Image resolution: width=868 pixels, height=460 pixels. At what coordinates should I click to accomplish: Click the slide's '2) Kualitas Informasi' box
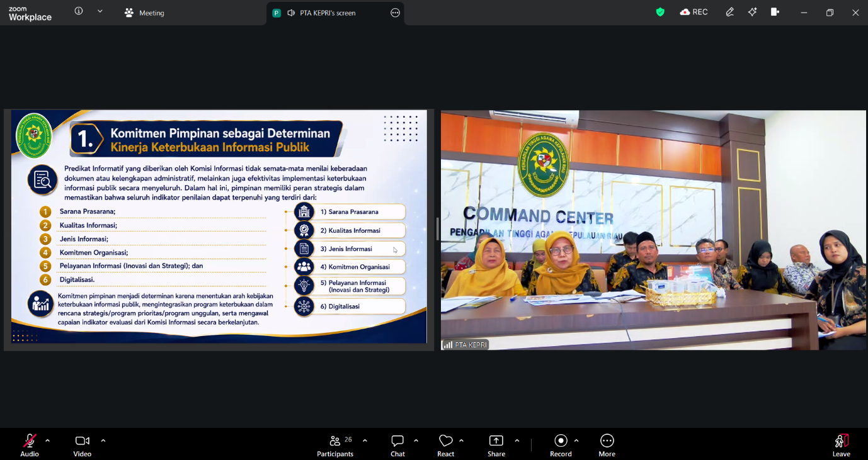(x=350, y=230)
